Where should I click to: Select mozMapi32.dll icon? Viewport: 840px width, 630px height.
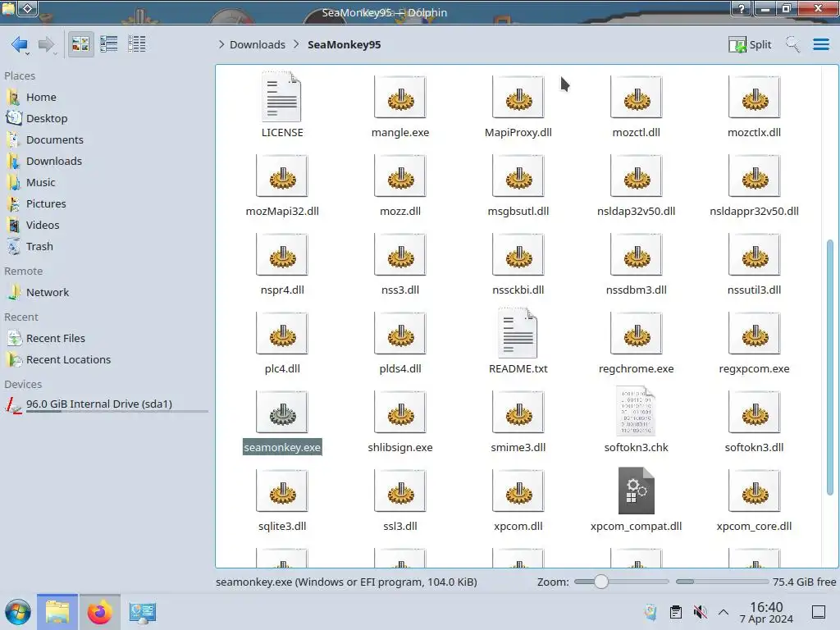coord(282,176)
